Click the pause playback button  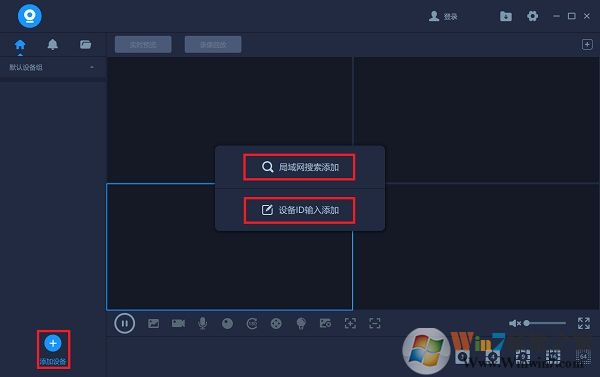click(x=124, y=323)
